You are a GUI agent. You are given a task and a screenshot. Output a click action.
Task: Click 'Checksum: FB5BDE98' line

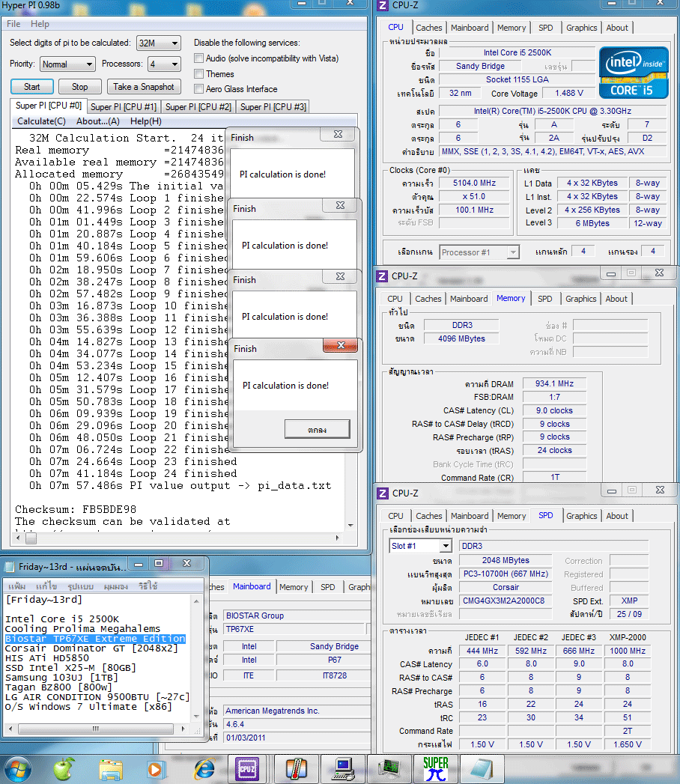(x=76, y=509)
